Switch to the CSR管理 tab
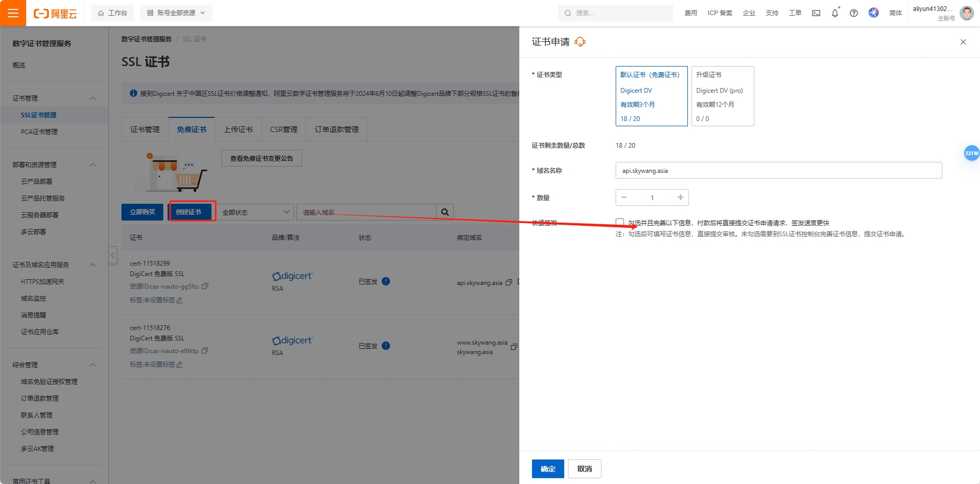The height and width of the screenshot is (484, 980). click(x=284, y=129)
